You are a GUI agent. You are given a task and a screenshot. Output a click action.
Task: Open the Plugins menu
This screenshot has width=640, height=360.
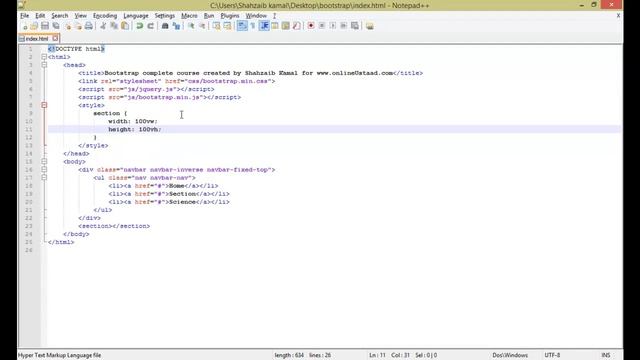tap(230, 16)
